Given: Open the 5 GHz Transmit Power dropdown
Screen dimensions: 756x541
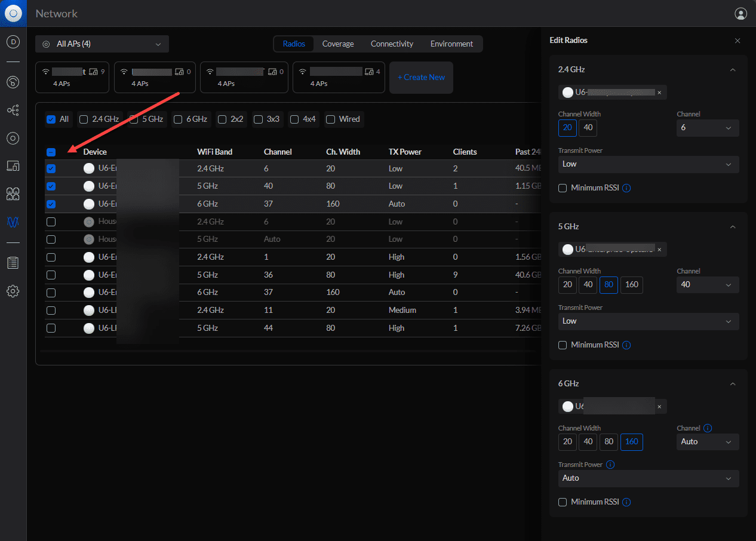Looking at the screenshot, I should (649, 321).
